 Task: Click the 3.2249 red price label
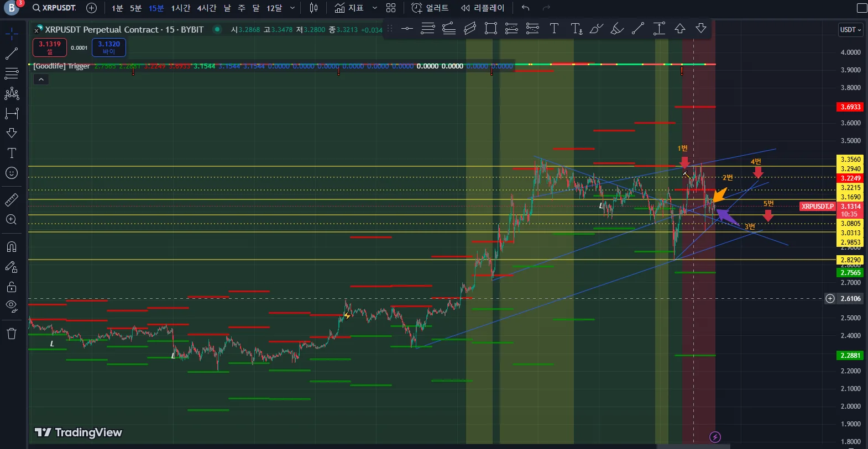[x=850, y=178]
